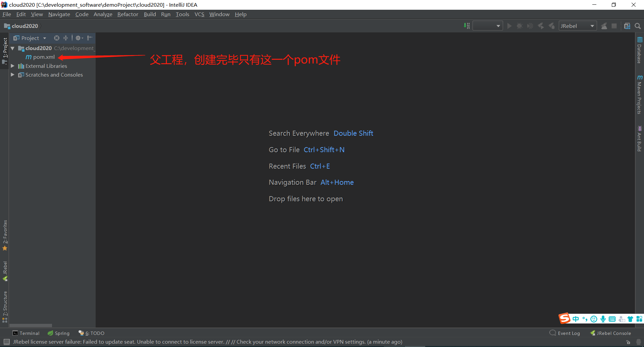The width and height of the screenshot is (644, 347).
Task: Open the 6: TODO tool window
Action: 92,333
